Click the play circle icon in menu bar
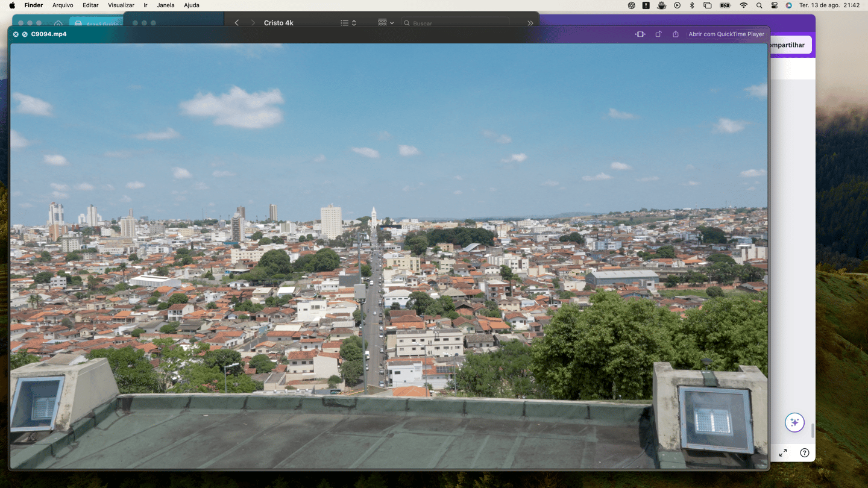This screenshot has height=488, width=868. (678, 5)
